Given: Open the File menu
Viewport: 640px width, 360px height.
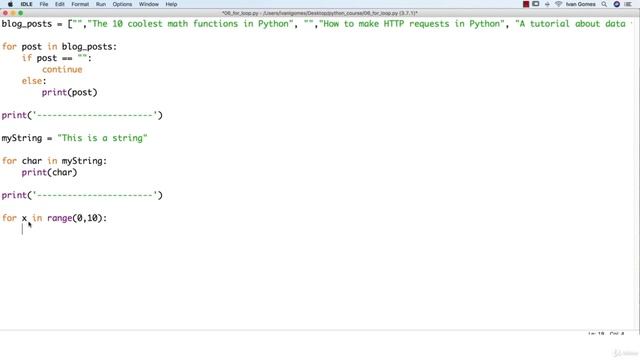Looking at the screenshot, I should (x=44, y=4).
